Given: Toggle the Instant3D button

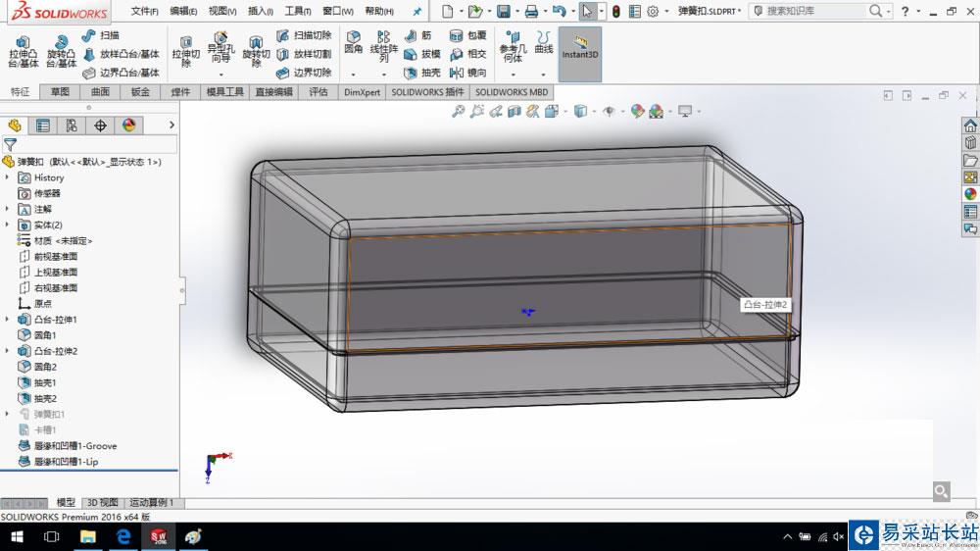Looking at the screenshot, I should pos(580,54).
